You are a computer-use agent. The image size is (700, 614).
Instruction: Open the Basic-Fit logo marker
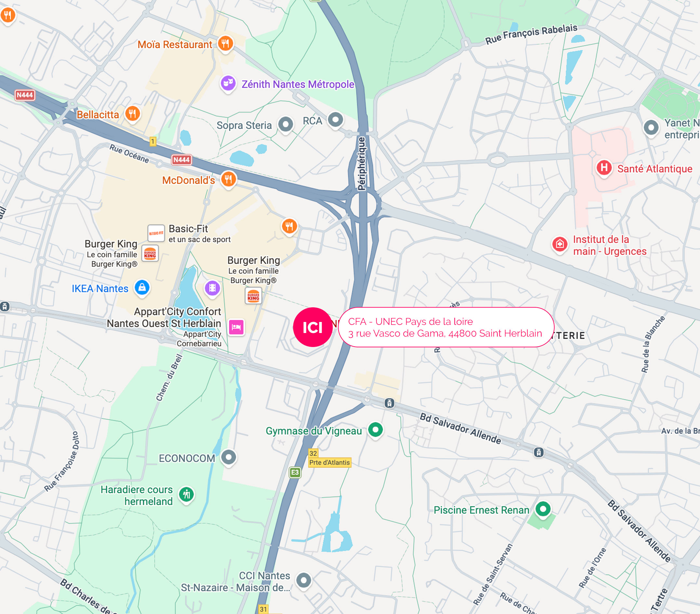tap(156, 233)
